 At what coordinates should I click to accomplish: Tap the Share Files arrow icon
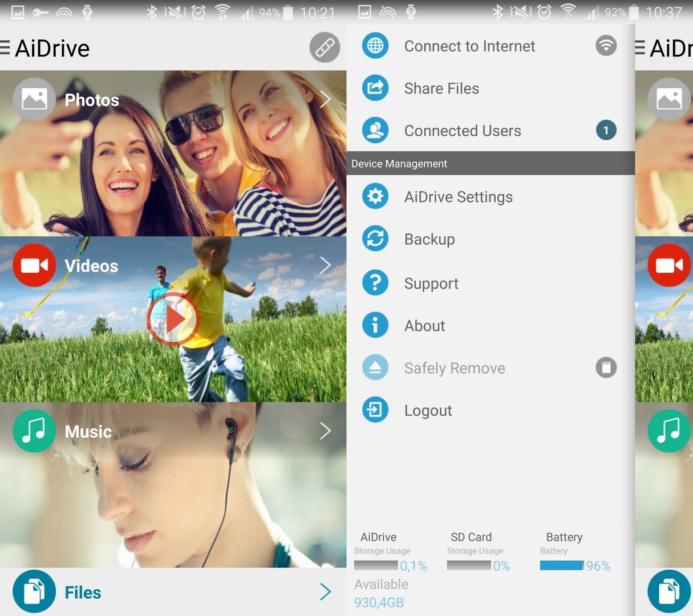click(x=375, y=88)
